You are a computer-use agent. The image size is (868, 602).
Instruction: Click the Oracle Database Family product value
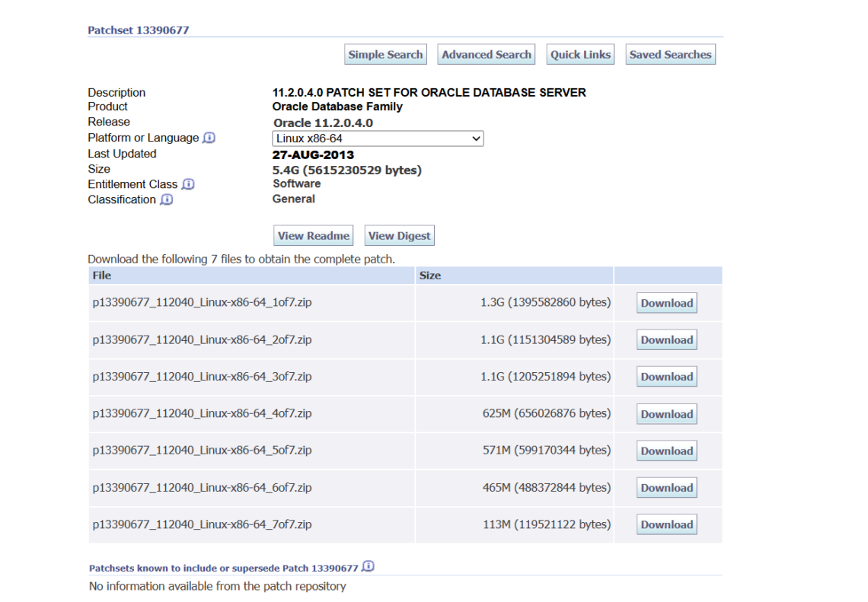coord(337,107)
